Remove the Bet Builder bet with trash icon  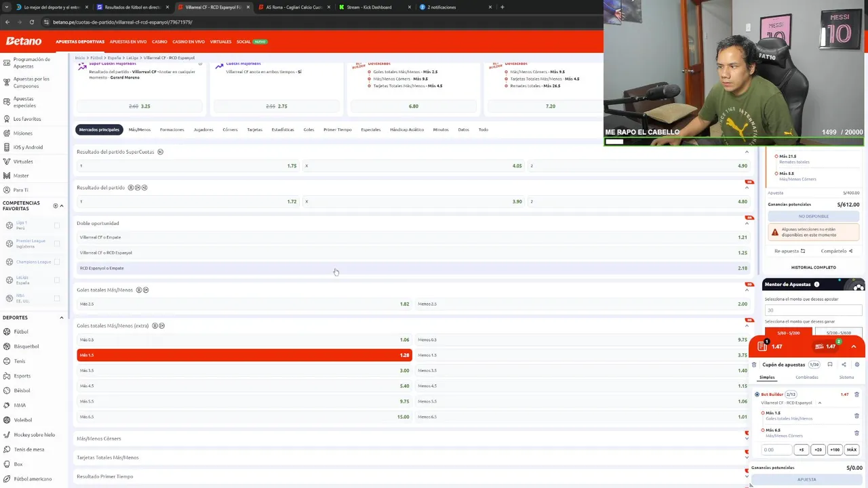tap(856, 394)
